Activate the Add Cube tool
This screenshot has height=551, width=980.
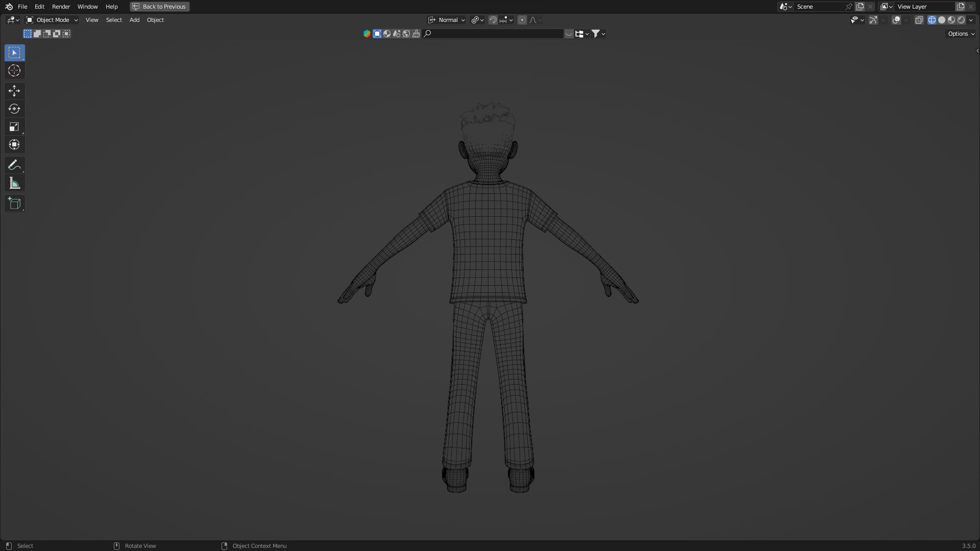(14, 204)
